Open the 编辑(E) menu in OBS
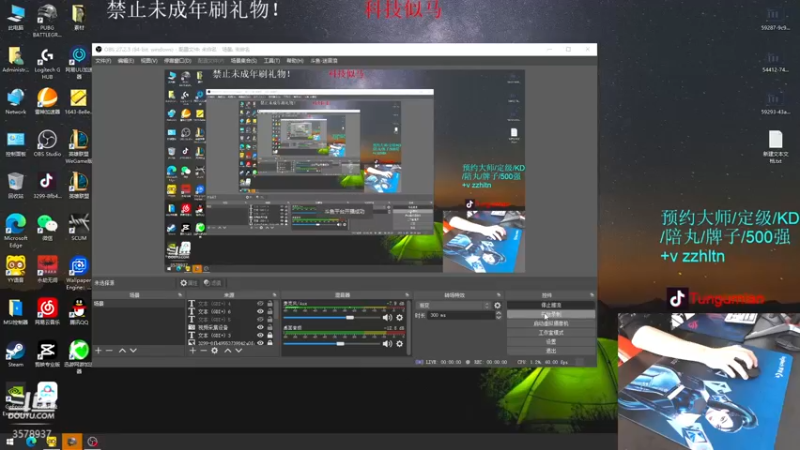Viewport: 800px width, 450px height. (126, 61)
